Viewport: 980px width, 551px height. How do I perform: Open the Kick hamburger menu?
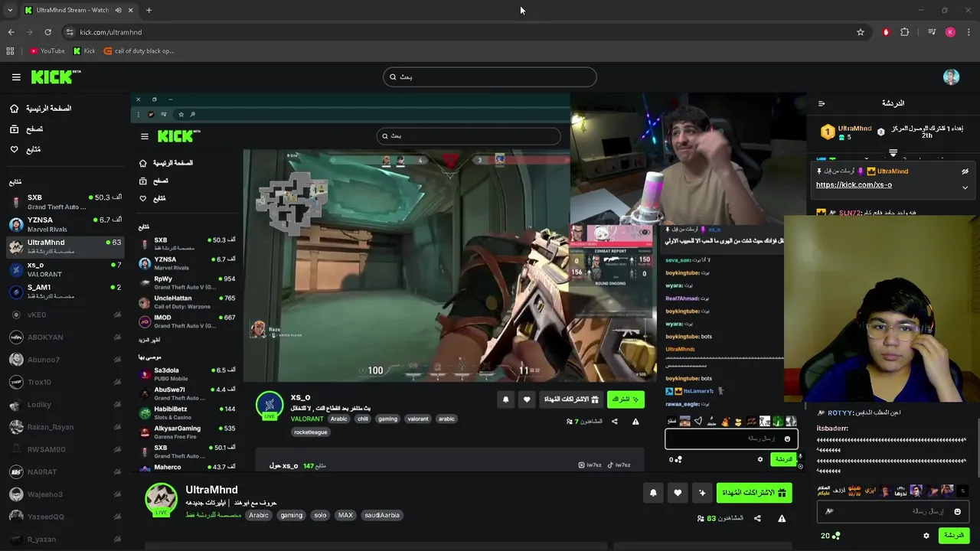coord(16,77)
